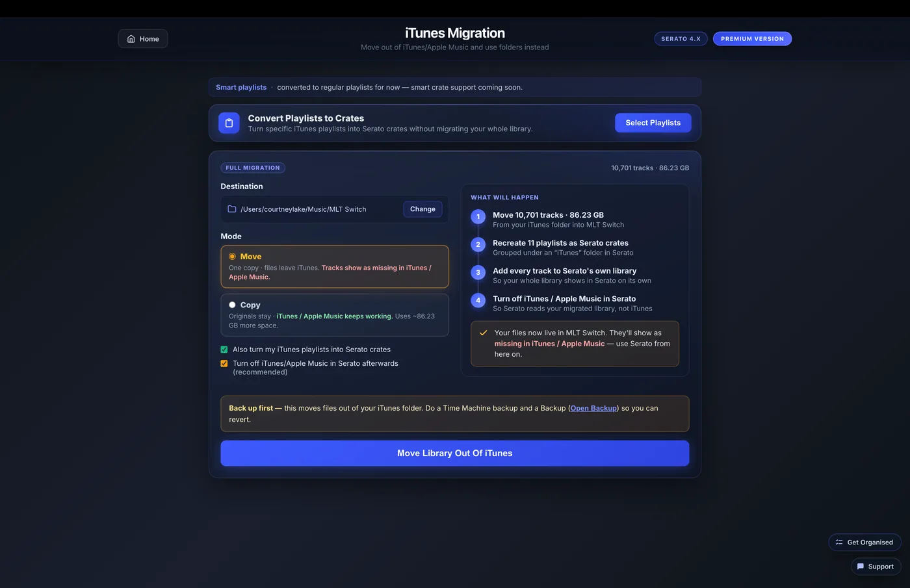Toggle Turn off iTunes/Apple Music in Serato afterwards

click(x=224, y=364)
